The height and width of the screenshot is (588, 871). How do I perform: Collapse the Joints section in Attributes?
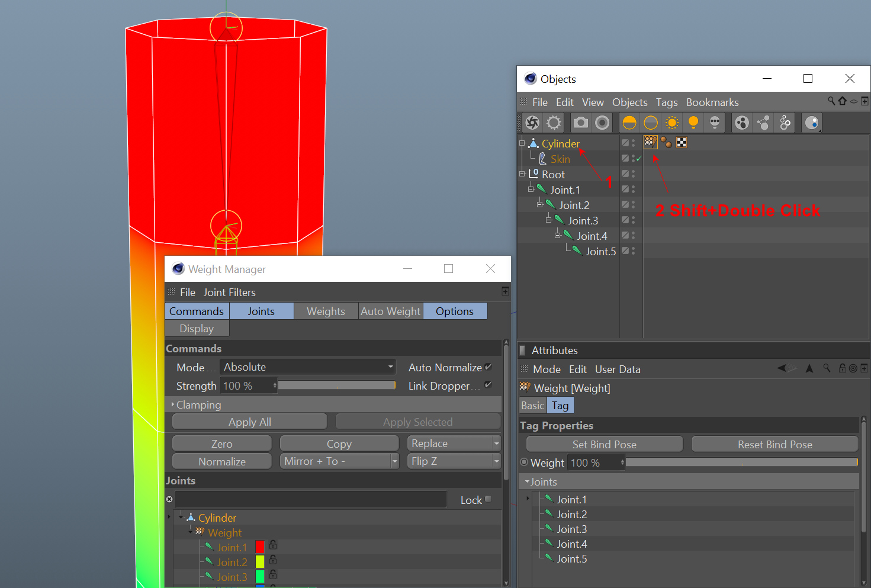[x=527, y=481]
